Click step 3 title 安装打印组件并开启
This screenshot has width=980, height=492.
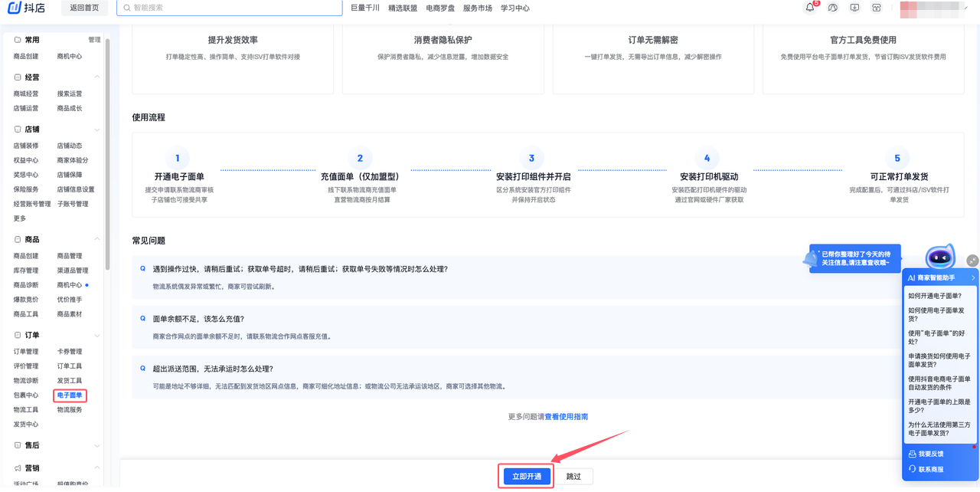(x=533, y=177)
